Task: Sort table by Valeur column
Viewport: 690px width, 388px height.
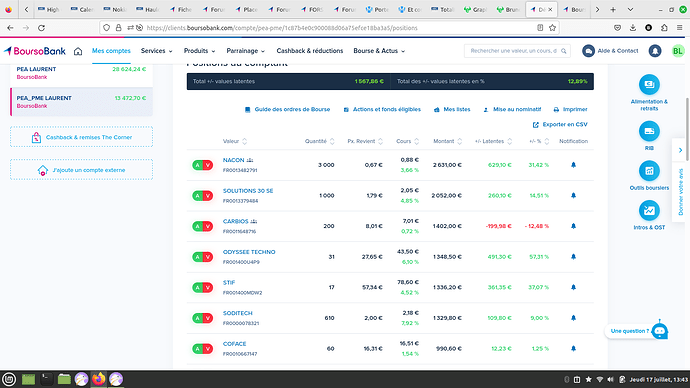Action: [x=235, y=141]
